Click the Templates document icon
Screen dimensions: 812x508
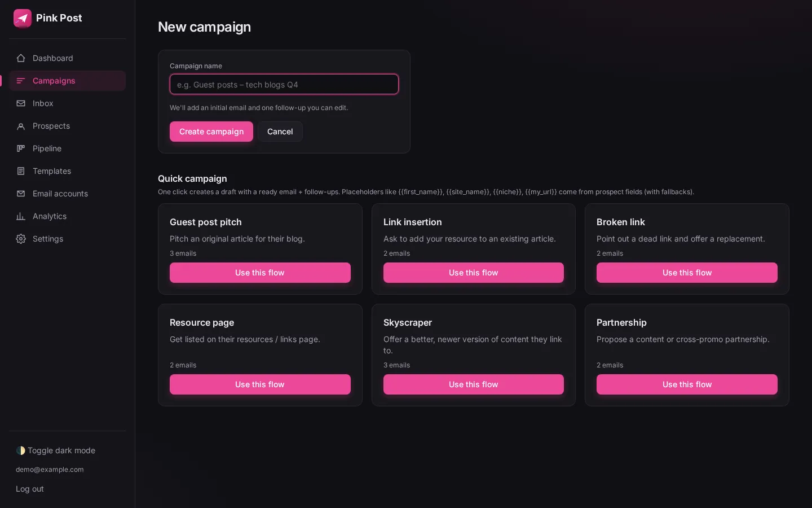click(21, 171)
